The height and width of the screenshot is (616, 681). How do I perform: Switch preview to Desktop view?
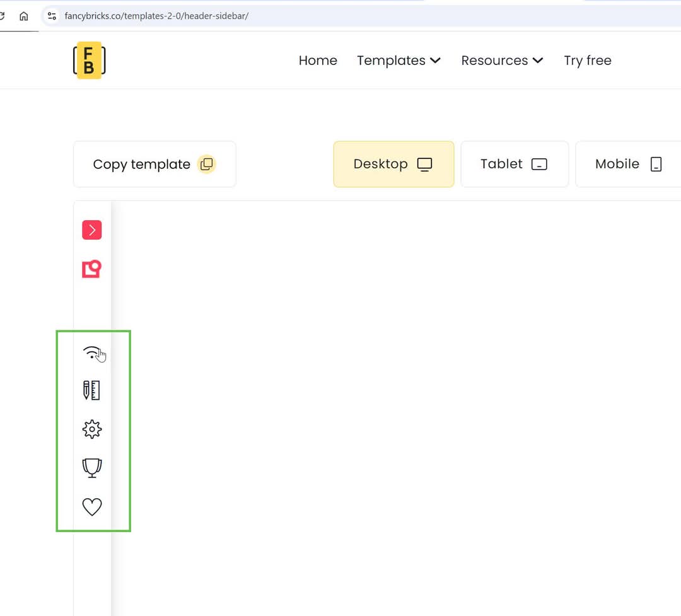[393, 164]
